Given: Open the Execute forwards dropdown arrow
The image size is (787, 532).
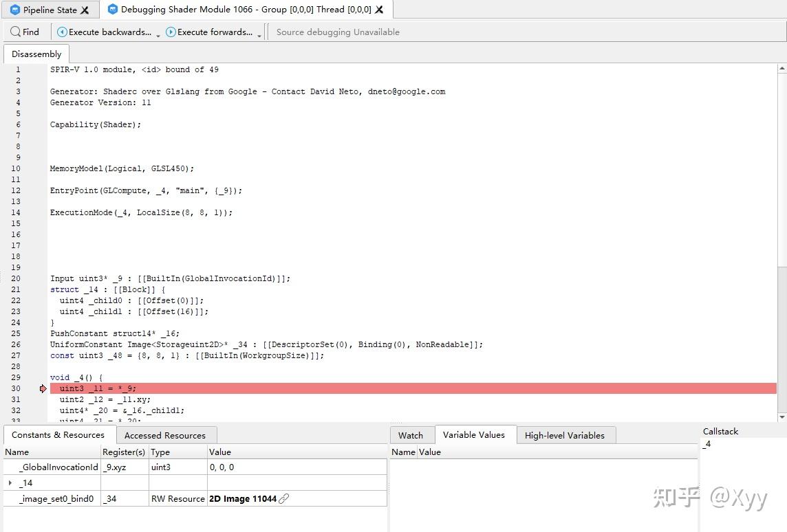Looking at the screenshot, I should (259, 35).
